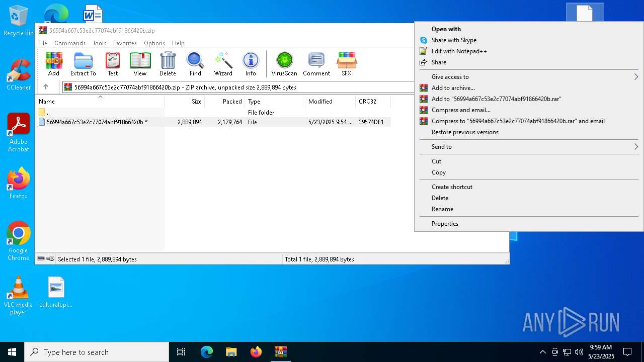This screenshot has width=644, height=362.
Task: Choose Add to archive...
Action: 529,88
